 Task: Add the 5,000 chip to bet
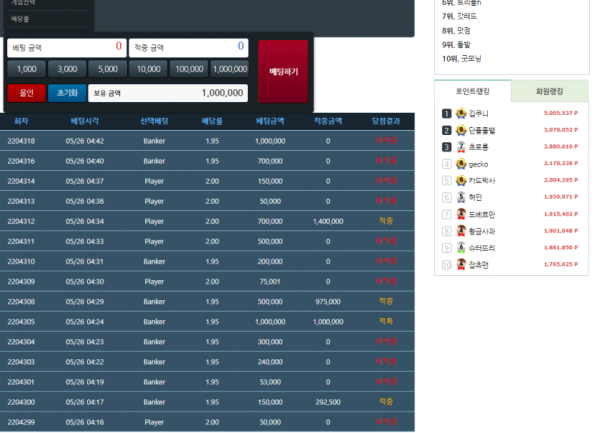coord(107,69)
